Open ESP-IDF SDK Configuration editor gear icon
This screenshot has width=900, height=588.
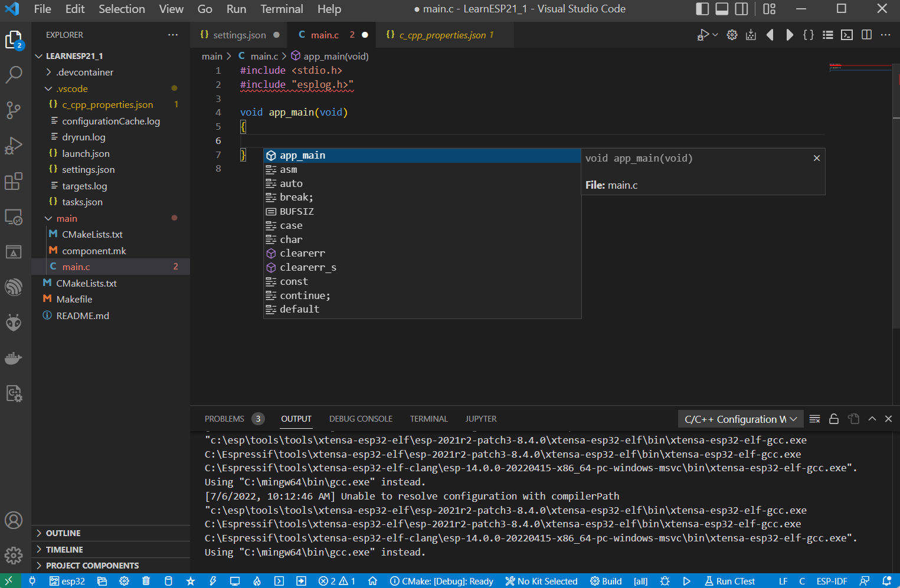124,581
